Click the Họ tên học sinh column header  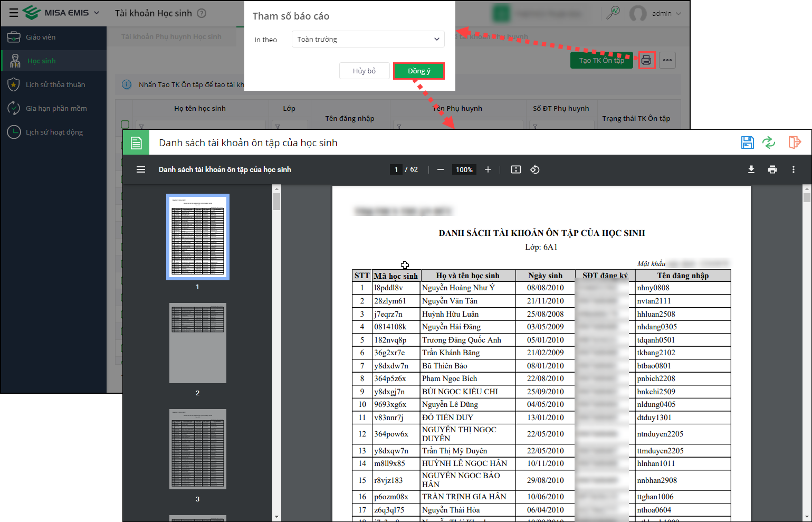click(x=200, y=108)
